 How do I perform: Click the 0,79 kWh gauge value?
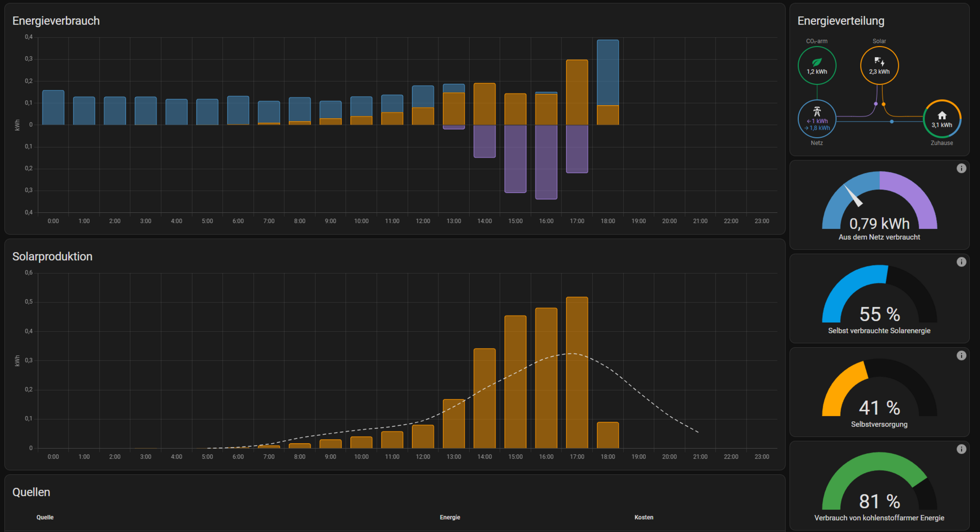point(879,224)
